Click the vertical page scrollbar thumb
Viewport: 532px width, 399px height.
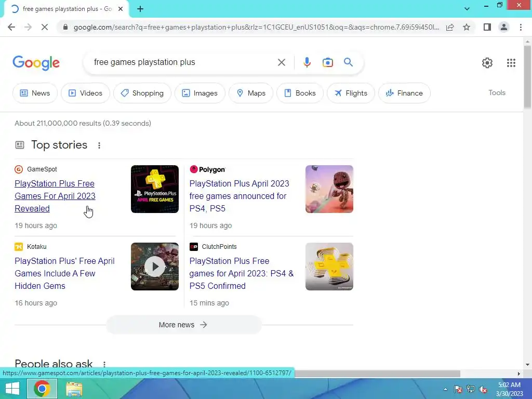pyautogui.click(x=527, y=77)
